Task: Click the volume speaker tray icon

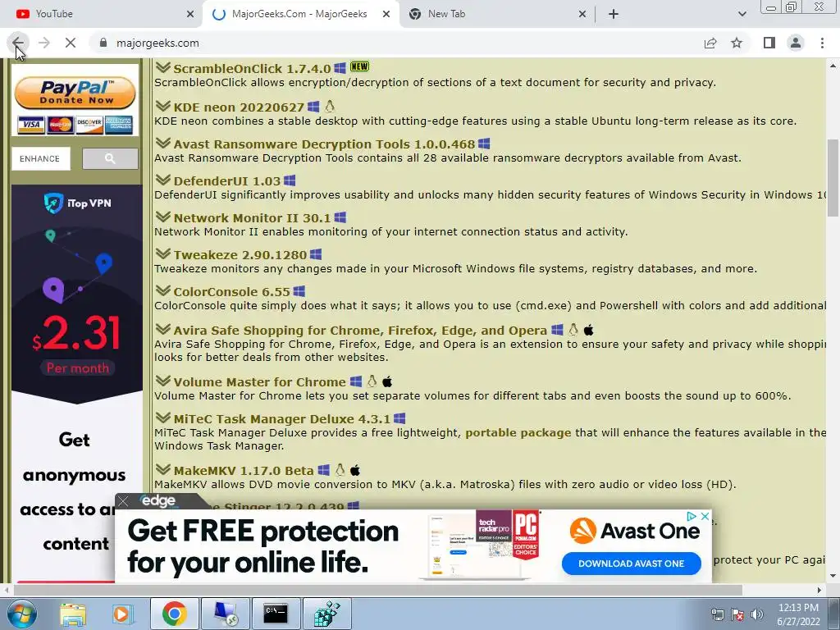Action: tap(757, 614)
